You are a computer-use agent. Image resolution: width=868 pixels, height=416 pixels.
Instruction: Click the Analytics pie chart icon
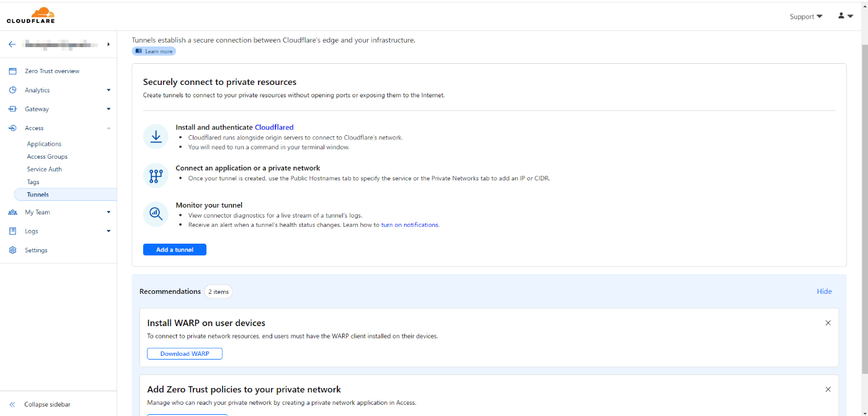(12, 90)
